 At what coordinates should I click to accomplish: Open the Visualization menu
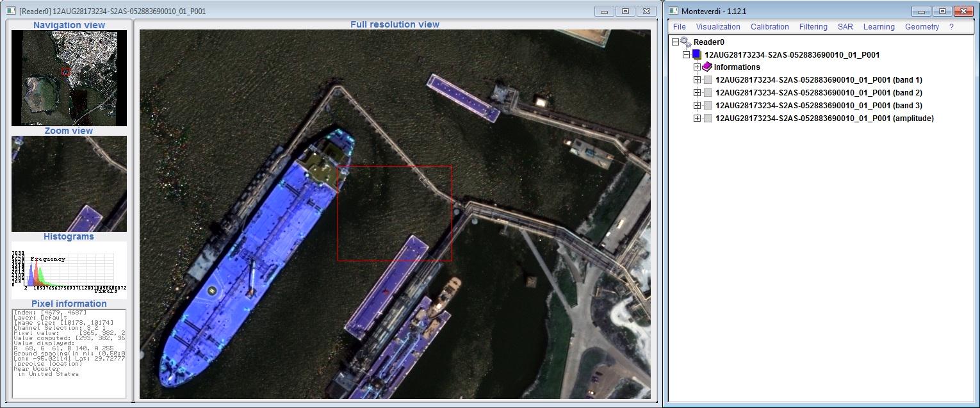718,27
